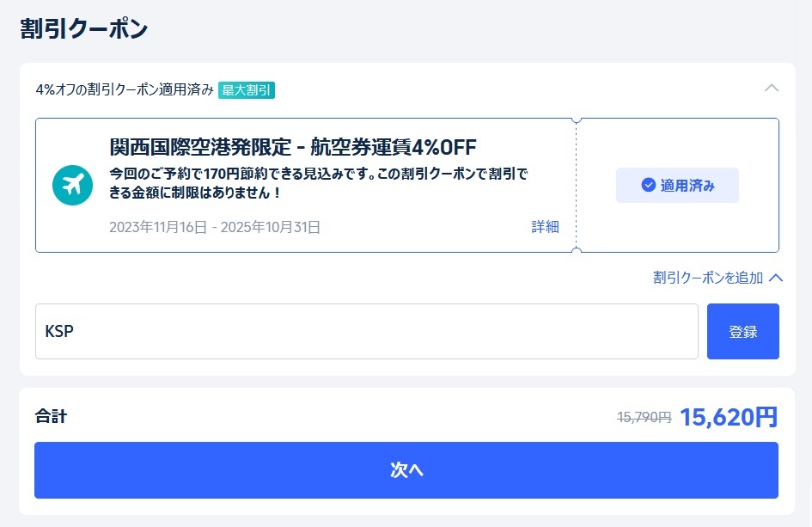Toggle the 適用済み coupon button
The image size is (812, 527).
click(677, 185)
